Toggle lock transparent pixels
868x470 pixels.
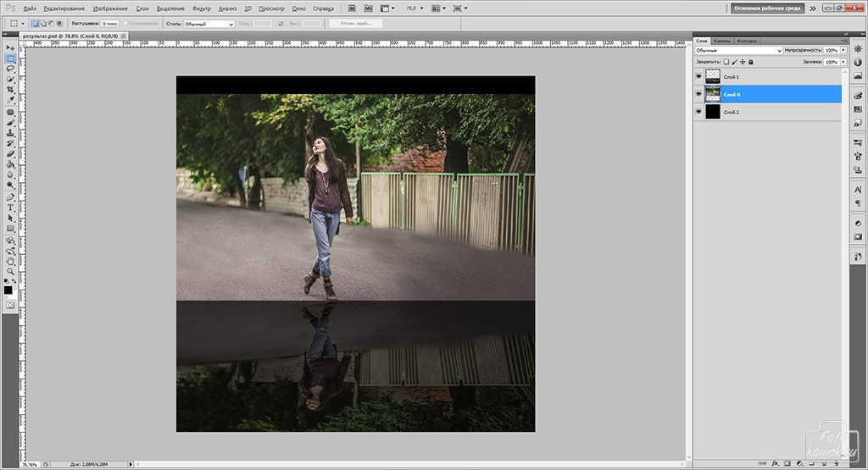coord(726,62)
